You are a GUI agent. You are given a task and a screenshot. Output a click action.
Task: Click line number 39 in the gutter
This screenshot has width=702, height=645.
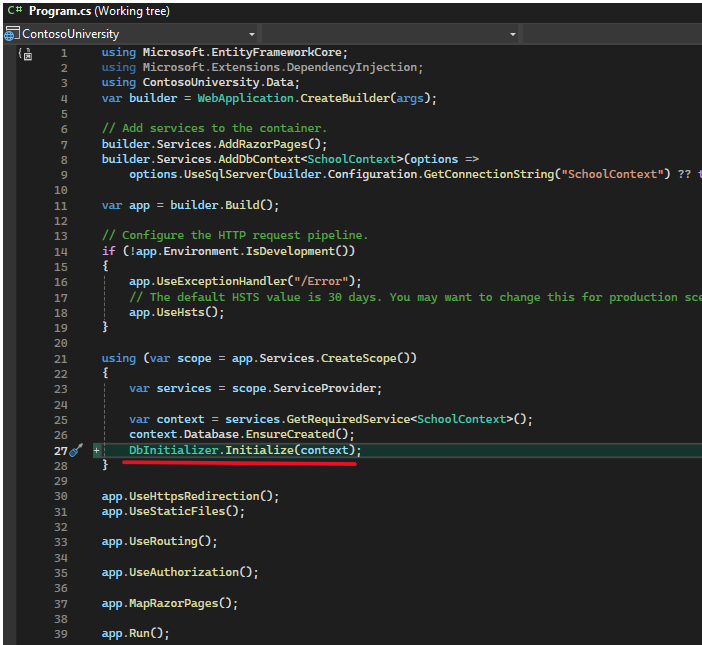pos(60,634)
